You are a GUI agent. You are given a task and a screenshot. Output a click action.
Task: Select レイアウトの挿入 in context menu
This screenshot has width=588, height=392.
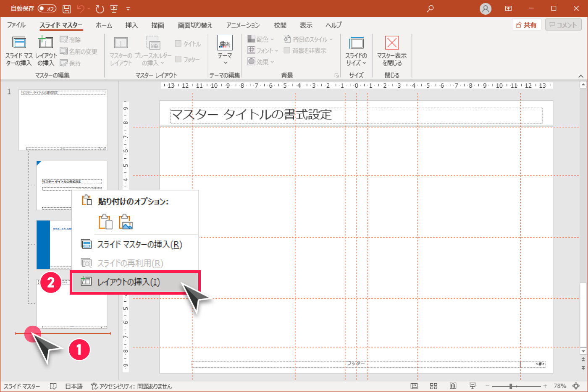[x=135, y=282]
